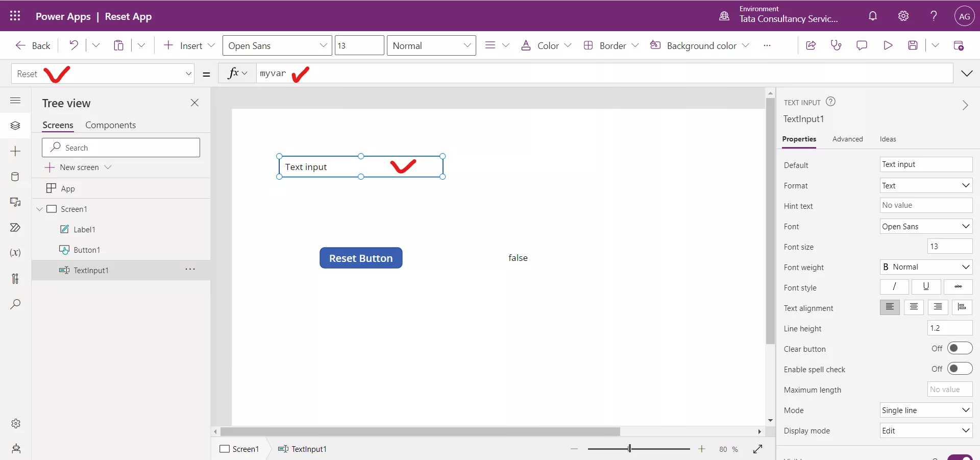This screenshot has height=460, width=980.
Task: Open the Data sources pane
Action: [x=15, y=177]
